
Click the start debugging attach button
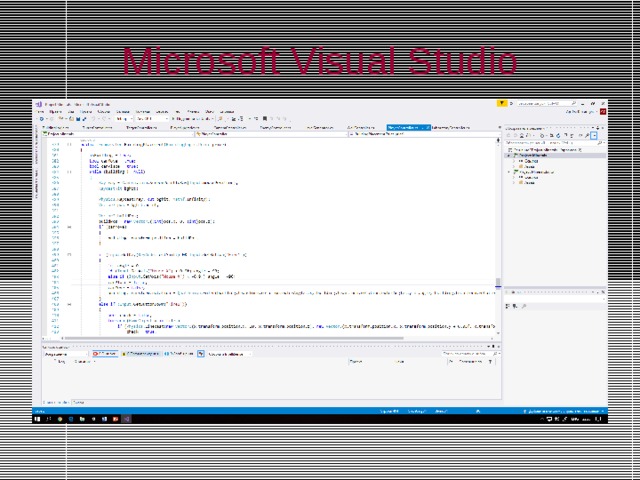click(x=192, y=119)
